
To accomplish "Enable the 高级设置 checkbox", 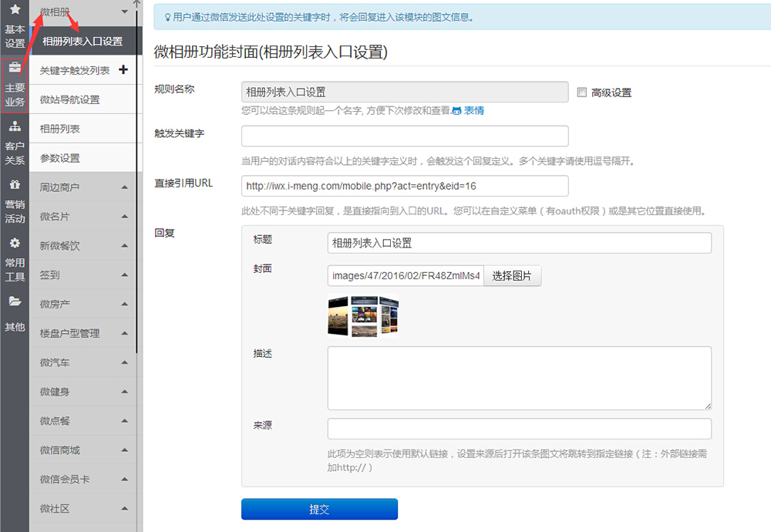I will pos(583,92).
